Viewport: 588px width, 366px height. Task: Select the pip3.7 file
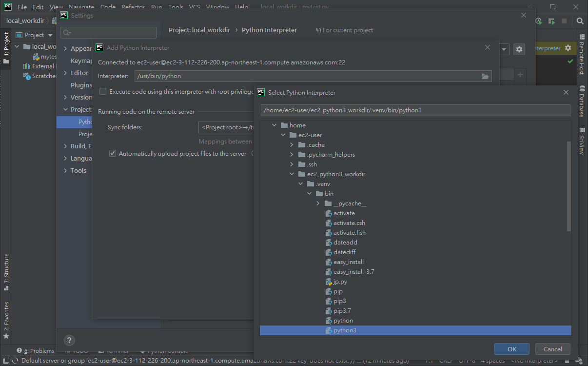(342, 311)
